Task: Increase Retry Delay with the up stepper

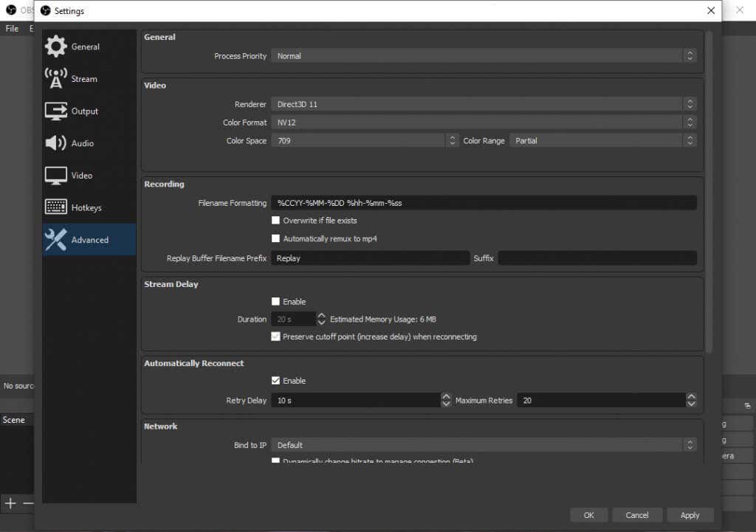Action: [447, 397]
